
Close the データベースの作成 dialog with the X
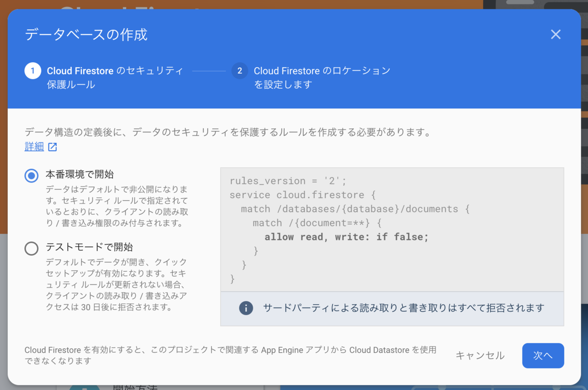(x=555, y=34)
